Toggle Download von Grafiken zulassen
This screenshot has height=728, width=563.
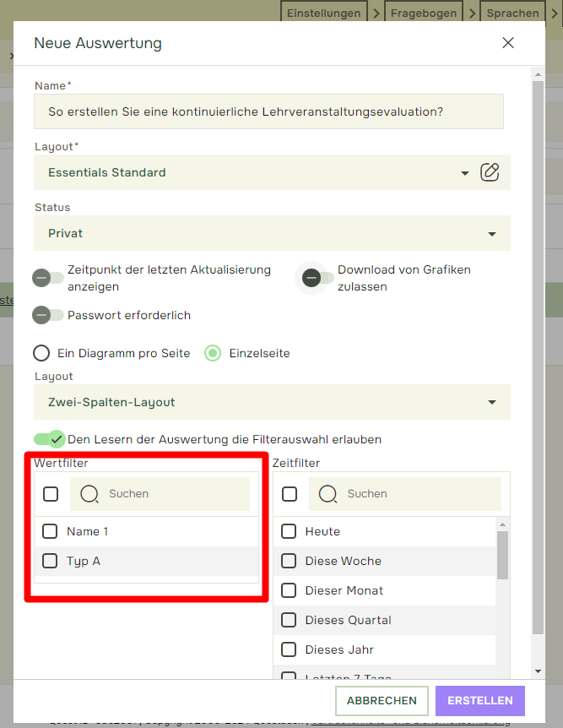[317, 278]
